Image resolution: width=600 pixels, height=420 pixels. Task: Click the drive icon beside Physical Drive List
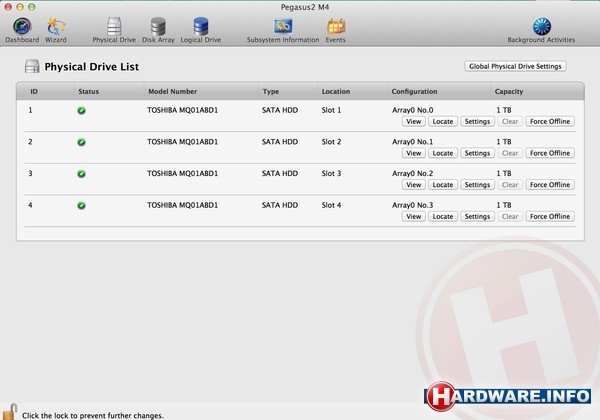(32, 67)
